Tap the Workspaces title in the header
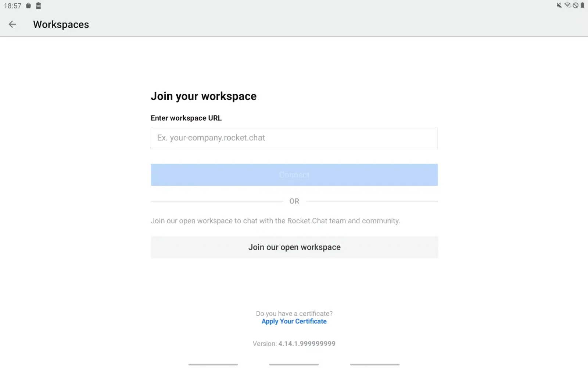The width and height of the screenshot is (588, 368). pos(61,24)
